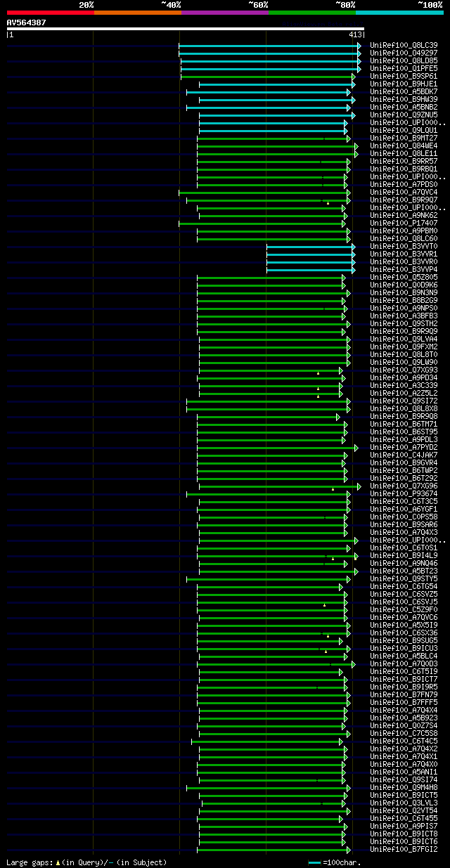Screen dimensions: 450x868
Task: Click the orange ~40% identity legend segment
Action: [137, 13]
